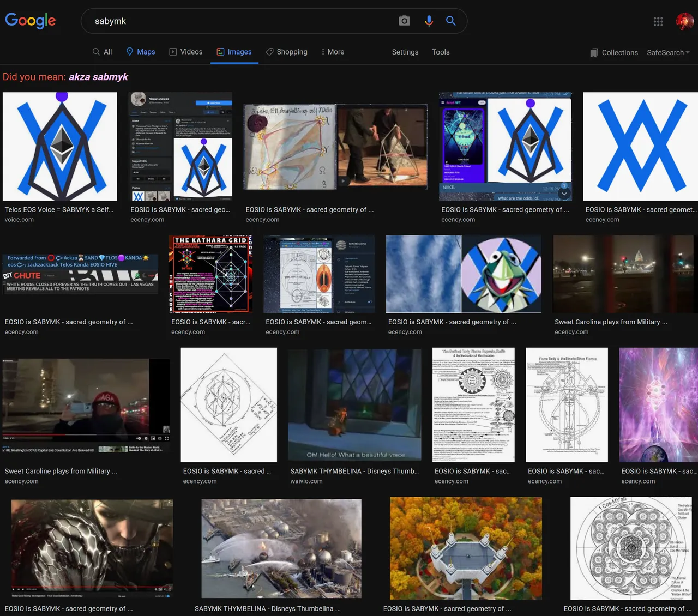Open THE KATHARA GRID image result

tap(211, 274)
